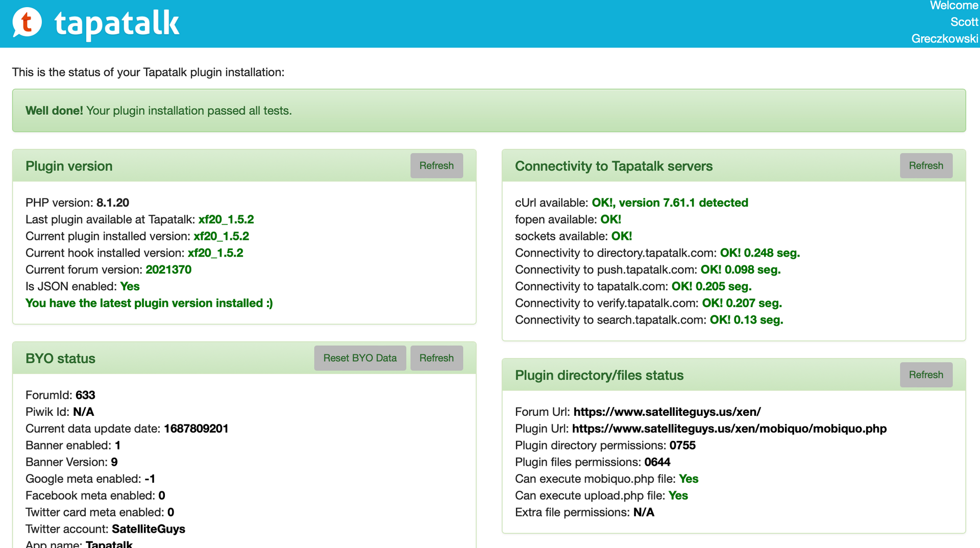Refresh the Connectivity to Tapatalk servers panel
The height and width of the screenshot is (548, 980).
[926, 166]
